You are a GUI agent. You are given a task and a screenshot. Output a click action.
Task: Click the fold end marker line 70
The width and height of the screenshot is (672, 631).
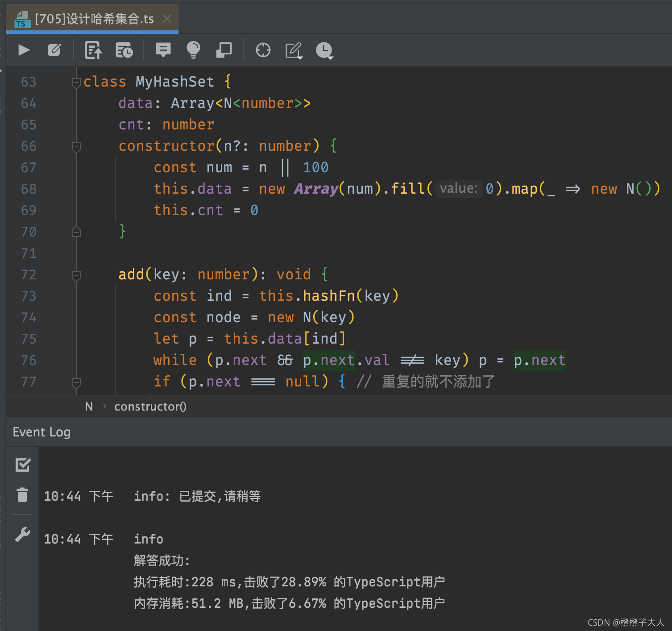[x=76, y=232]
